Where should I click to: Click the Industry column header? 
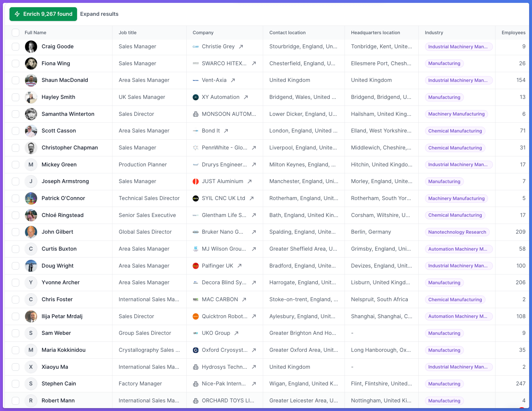click(x=434, y=33)
